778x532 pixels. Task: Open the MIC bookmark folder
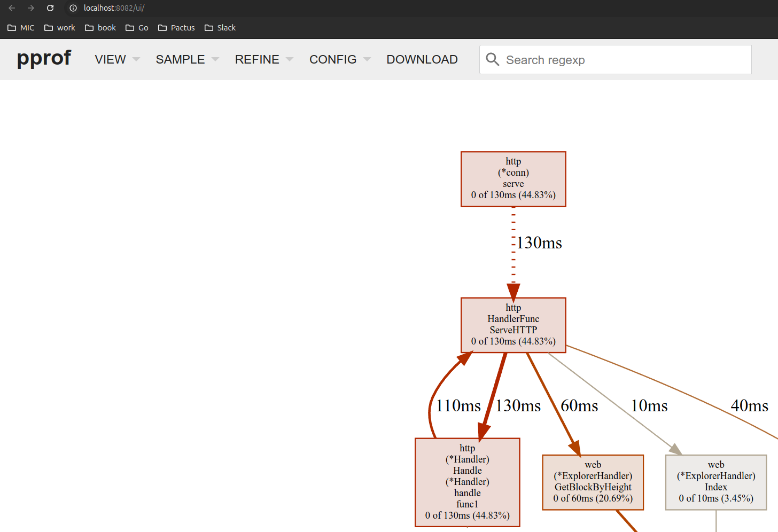pyautogui.click(x=21, y=28)
